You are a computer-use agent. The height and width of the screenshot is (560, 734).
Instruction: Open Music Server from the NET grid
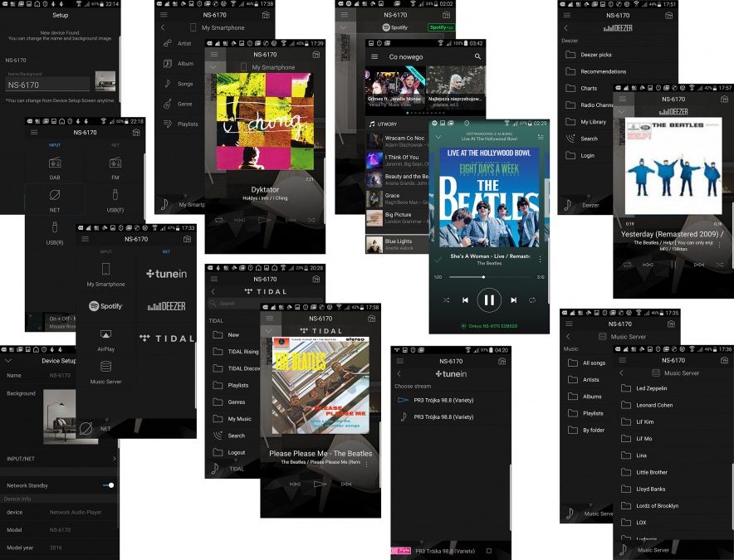tap(105, 371)
